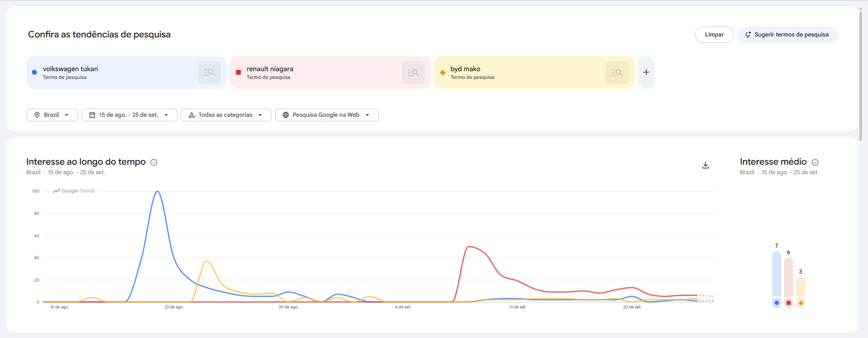Click the Confira as tendências de pesquisa heading

coord(99,35)
